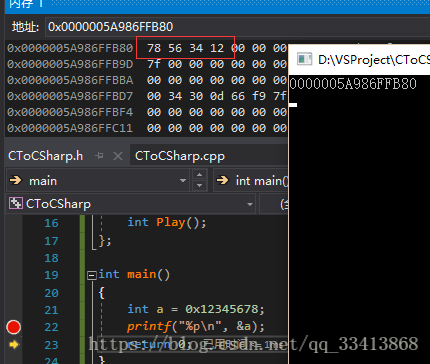Collapse the int main() function block
The width and height of the screenshot is (430, 364).
[91, 275]
